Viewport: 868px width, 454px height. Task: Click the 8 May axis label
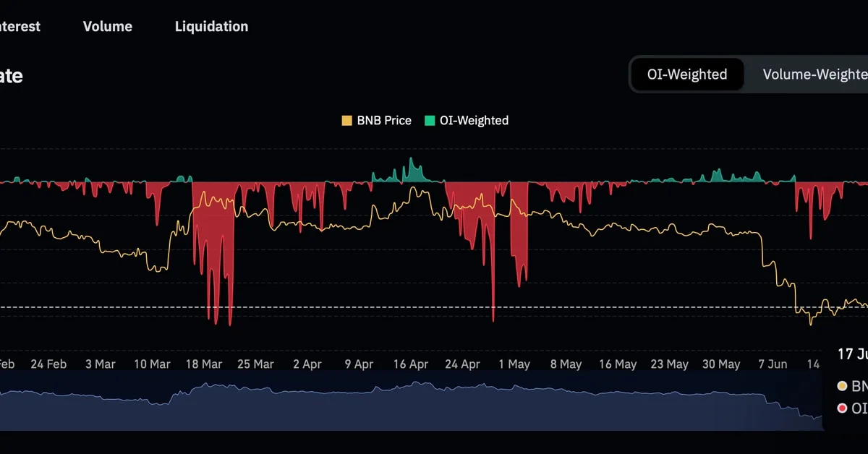(x=566, y=364)
